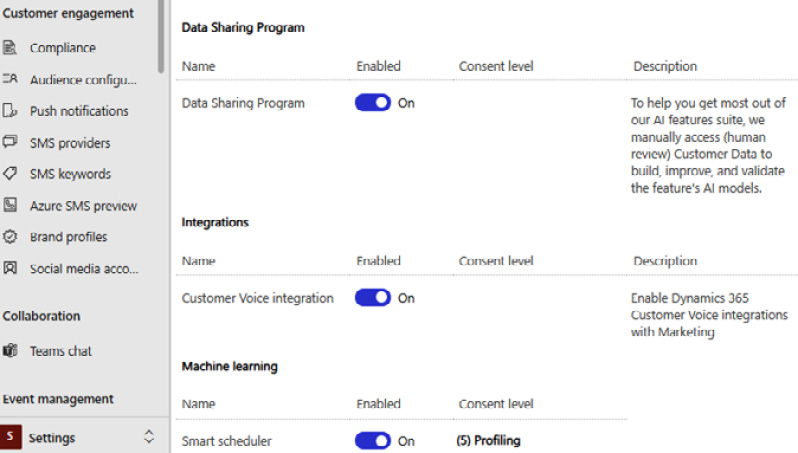Click the Azure SMS preview icon
Screen dimensions: 798x453
(x=10, y=205)
